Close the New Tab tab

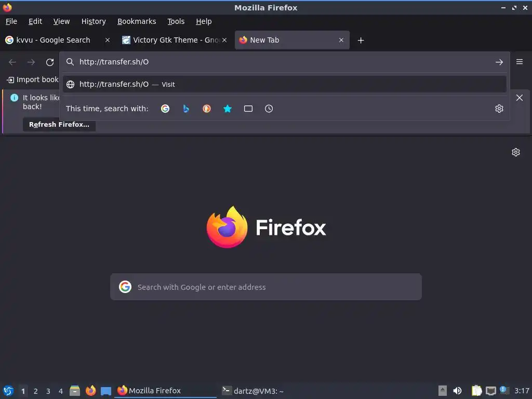[341, 40]
